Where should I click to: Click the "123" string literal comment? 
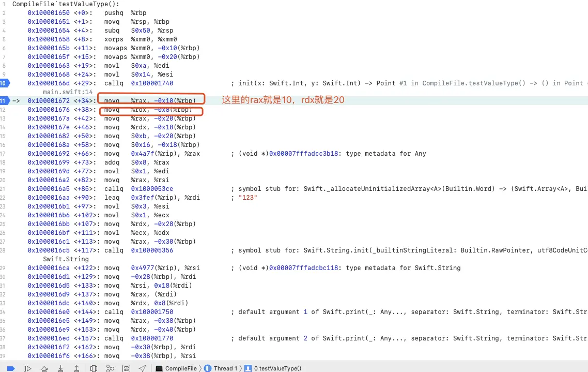click(248, 198)
